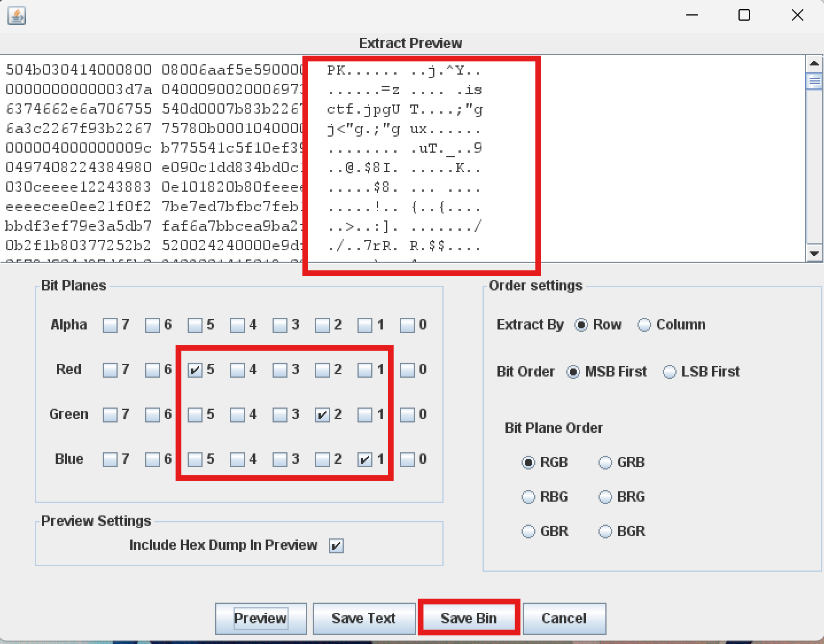Choose BRG bit plane order
The image size is (824, 644).
pyautogui.click(x=605, y=497)
